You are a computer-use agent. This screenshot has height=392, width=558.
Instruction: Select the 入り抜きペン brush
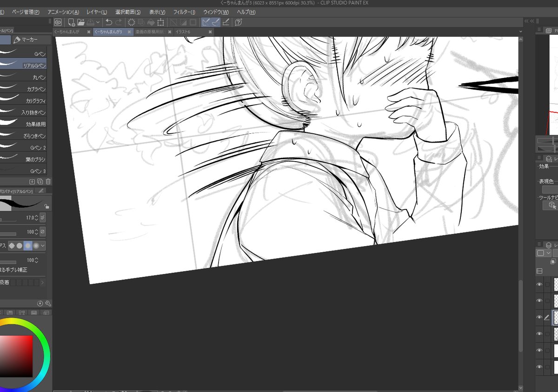coord(23,112)
